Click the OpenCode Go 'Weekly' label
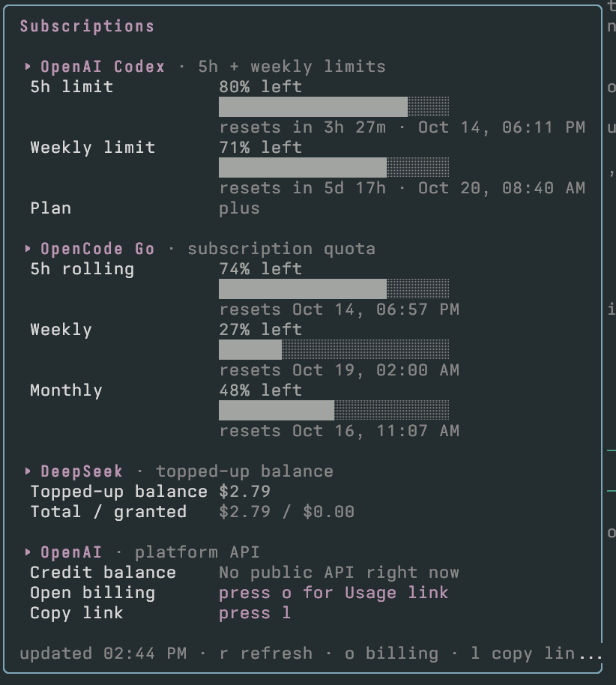The image size is (616, 685). 61,330
